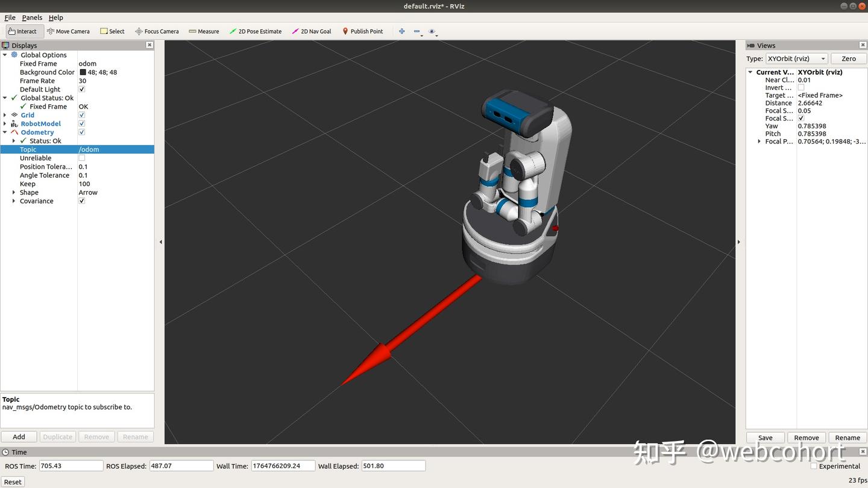
Task: Open the XYOrbit view Type dropdown
Action: 796,58
